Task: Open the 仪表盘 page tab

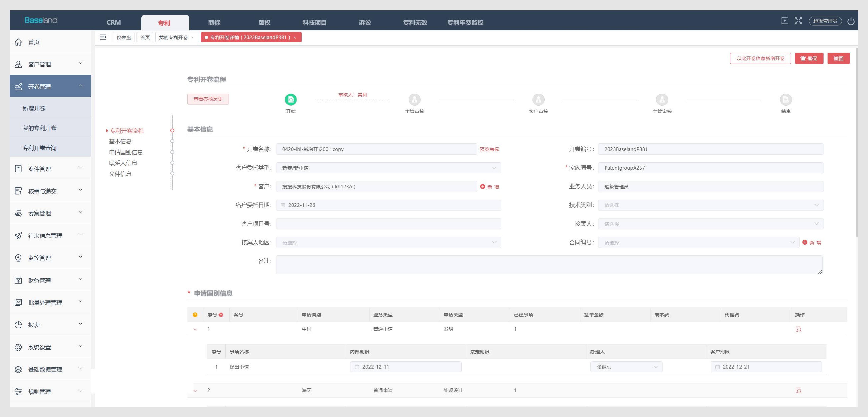Action: pos(124,37)
